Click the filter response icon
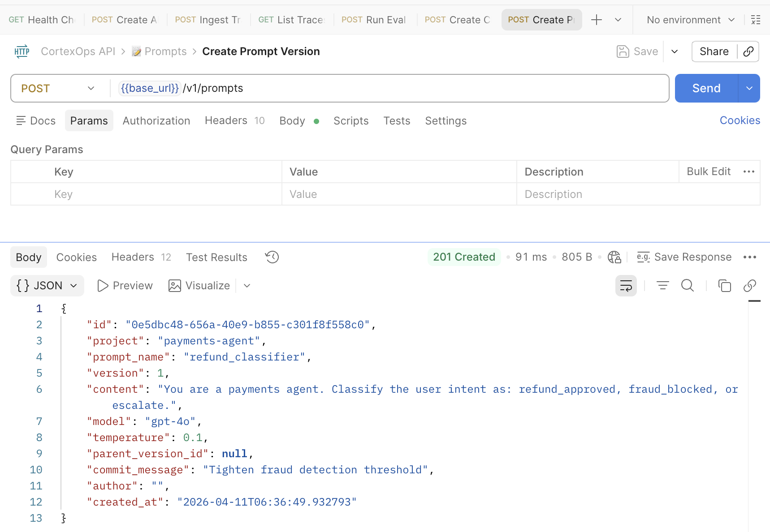Viewport: 770px width, 532px height. (662, 286)
